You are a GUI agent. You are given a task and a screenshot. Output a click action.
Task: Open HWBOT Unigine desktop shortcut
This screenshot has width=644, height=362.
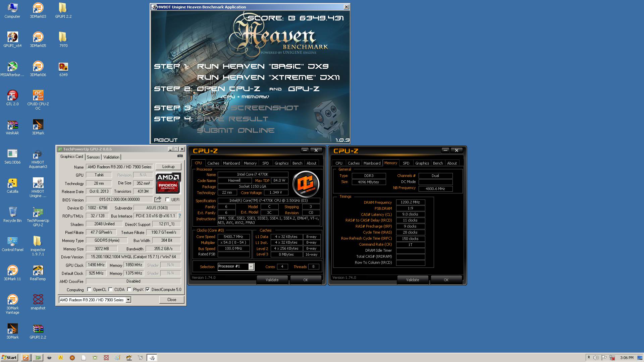[38, 188]
